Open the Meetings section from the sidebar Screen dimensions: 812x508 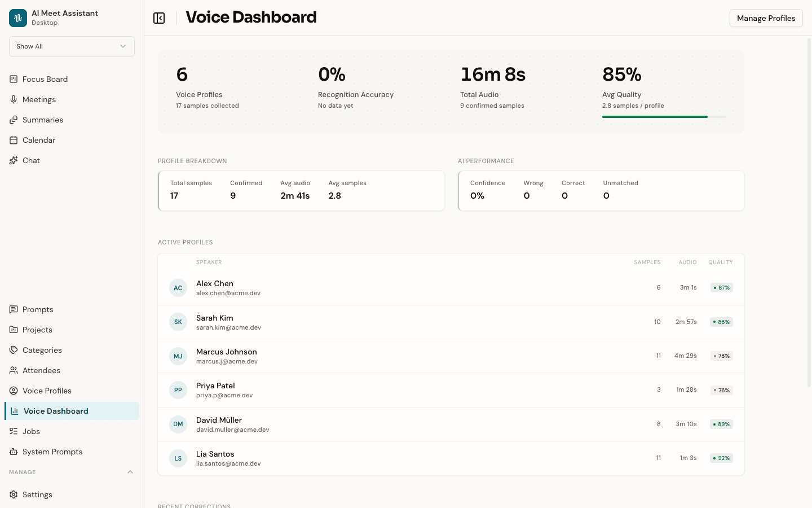38,99
